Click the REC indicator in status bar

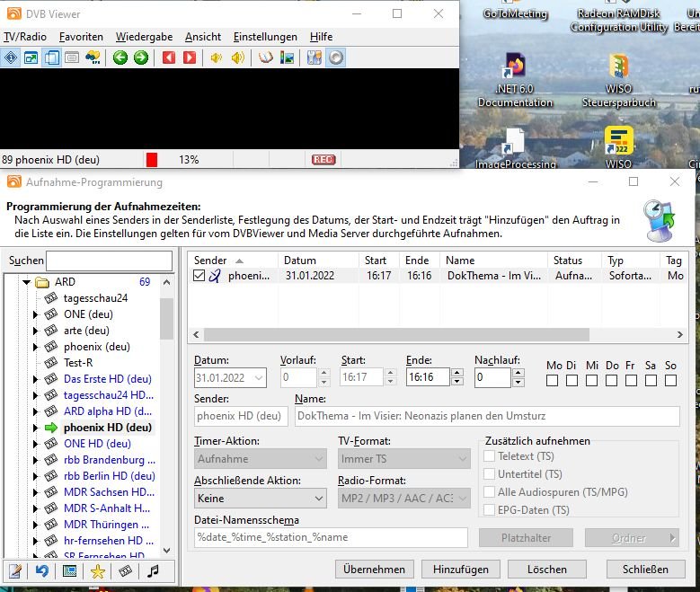pos(323,160)
